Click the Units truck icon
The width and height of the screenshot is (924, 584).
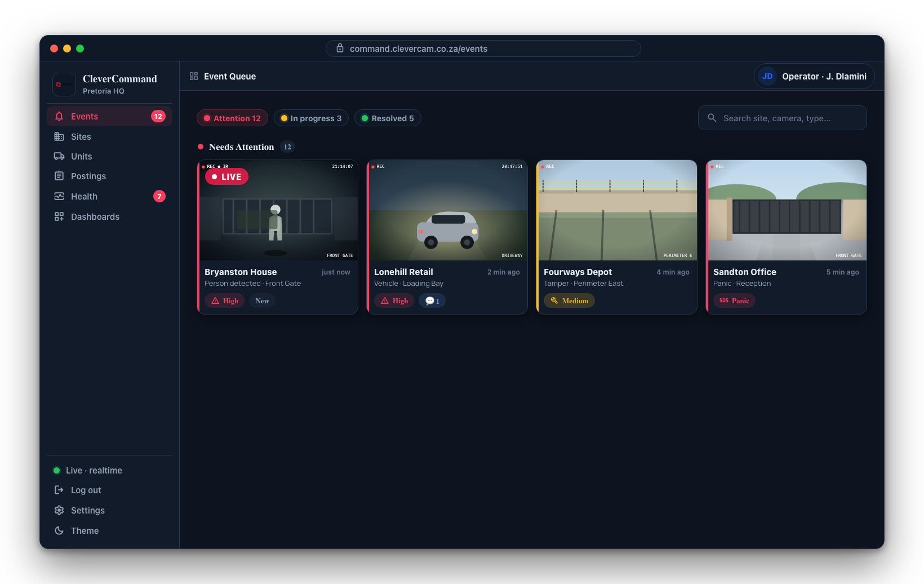pyautogui.click(x=59, y=156)
